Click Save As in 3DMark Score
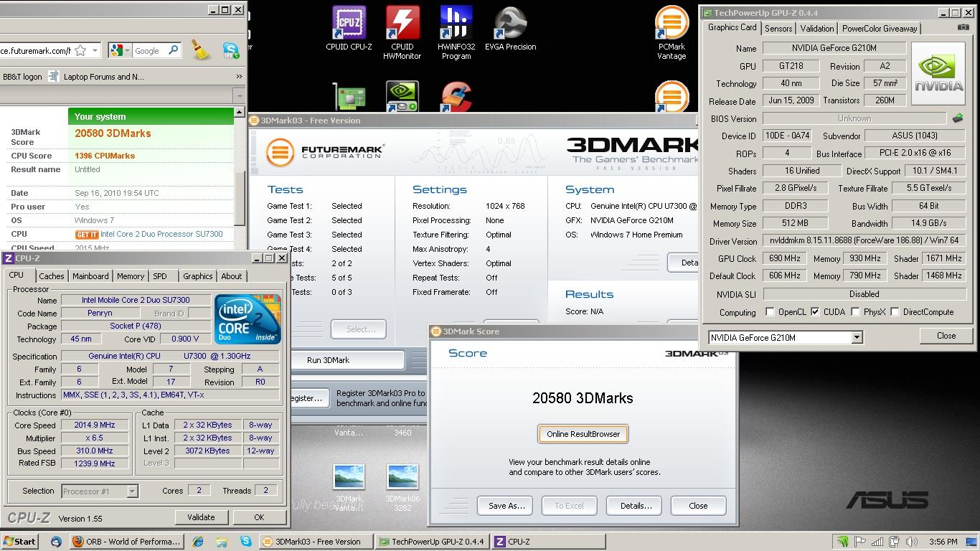 [505, 506]
